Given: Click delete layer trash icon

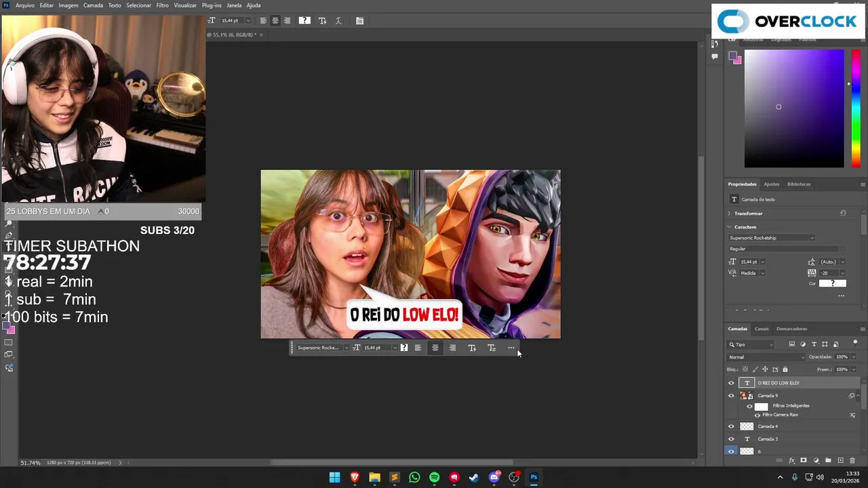Looking at the screenshot, I should click(x=852, y=461).
